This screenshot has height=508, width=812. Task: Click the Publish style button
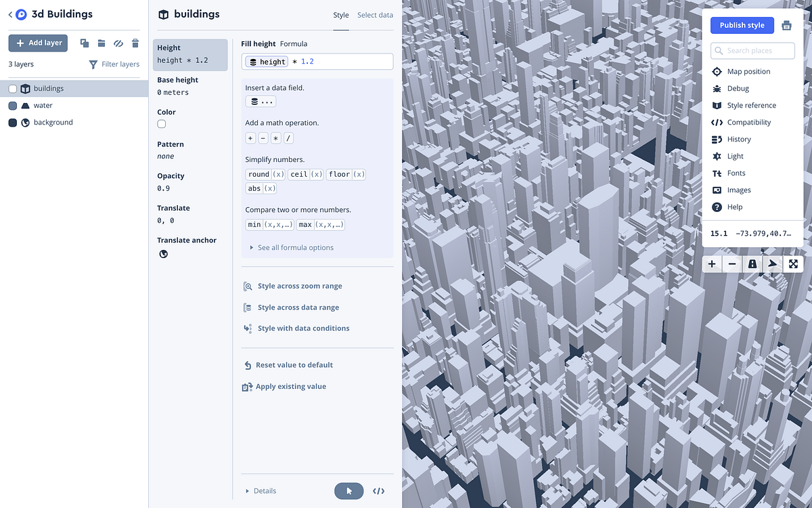tap(742, 24)
